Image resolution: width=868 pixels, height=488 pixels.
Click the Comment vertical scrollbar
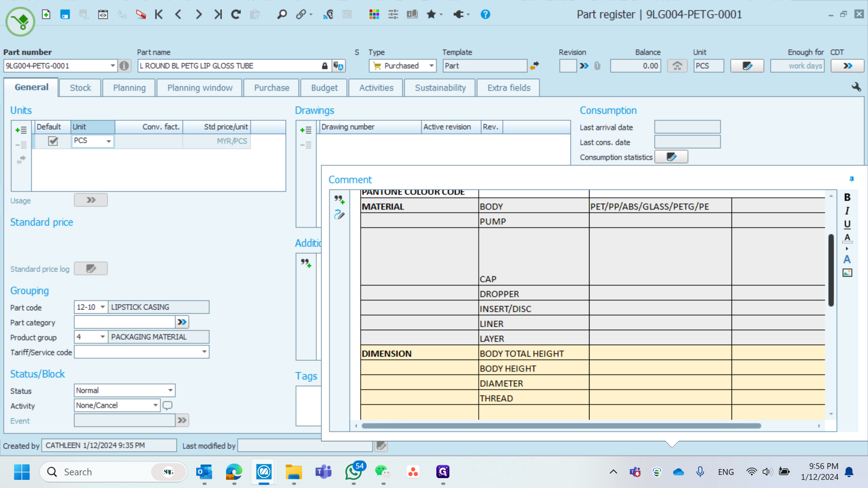point(831,270)
